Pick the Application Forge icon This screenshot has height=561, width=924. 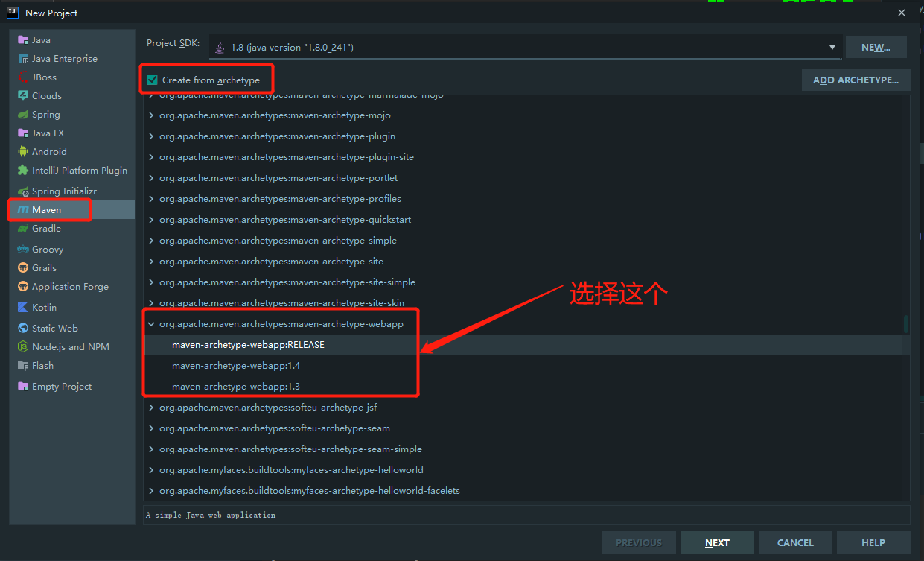tap(23, 287)
